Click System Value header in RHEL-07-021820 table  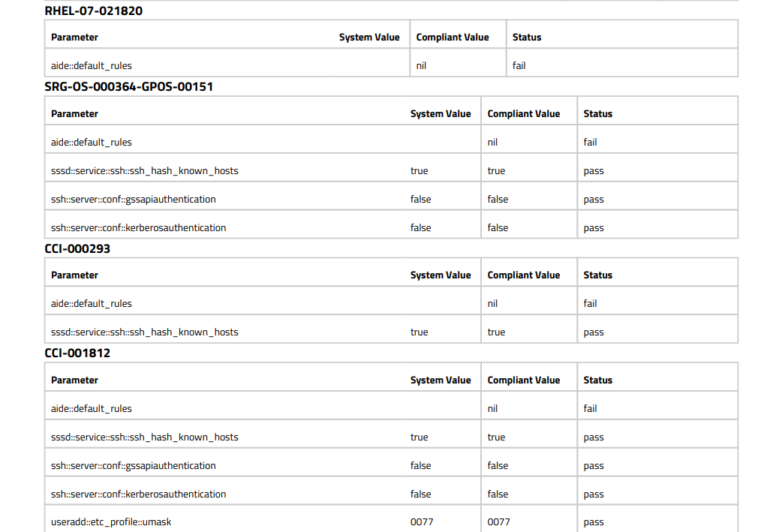pyautogui.click(x=368, y=38)
